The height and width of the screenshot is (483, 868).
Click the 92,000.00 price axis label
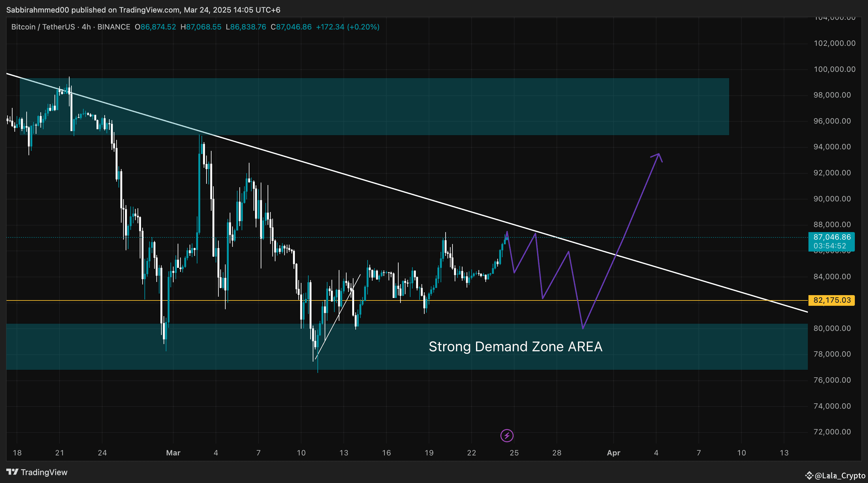832,173
